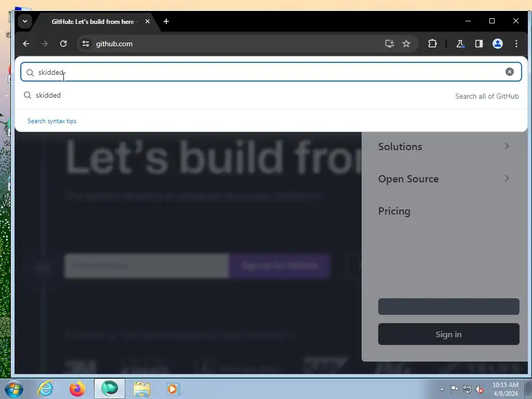Screen dimensions: 532x399
Task: Open the Chrome Labs flask icon
Action: 460,44
